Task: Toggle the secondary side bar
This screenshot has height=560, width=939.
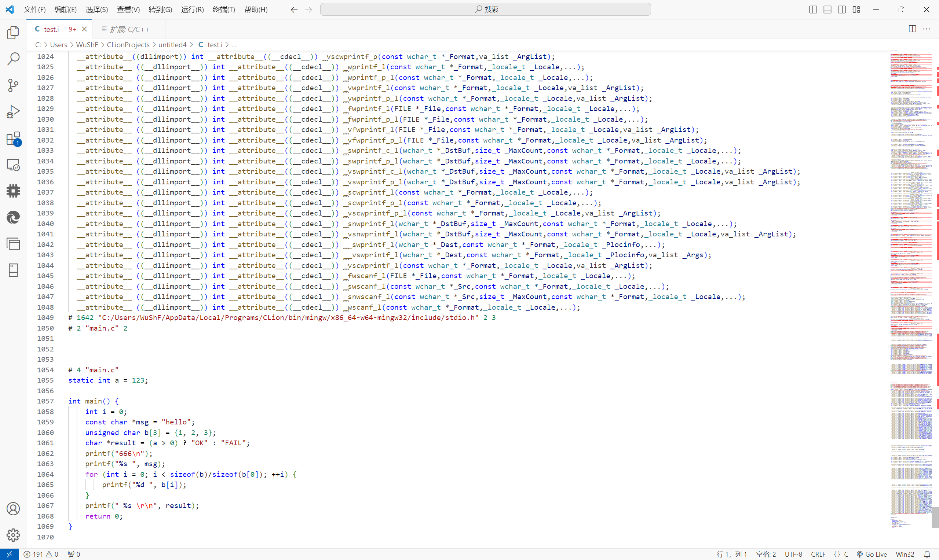Action: [841, 10]
